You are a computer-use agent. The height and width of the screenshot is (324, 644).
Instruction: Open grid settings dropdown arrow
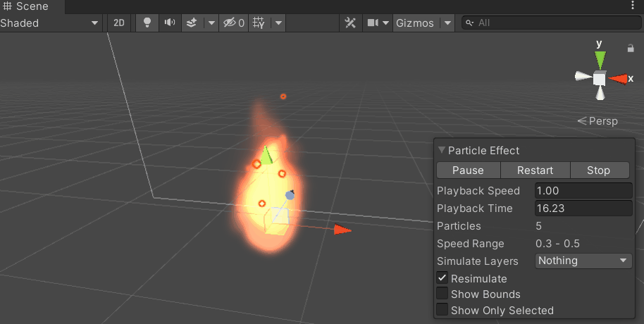(278, 23)
